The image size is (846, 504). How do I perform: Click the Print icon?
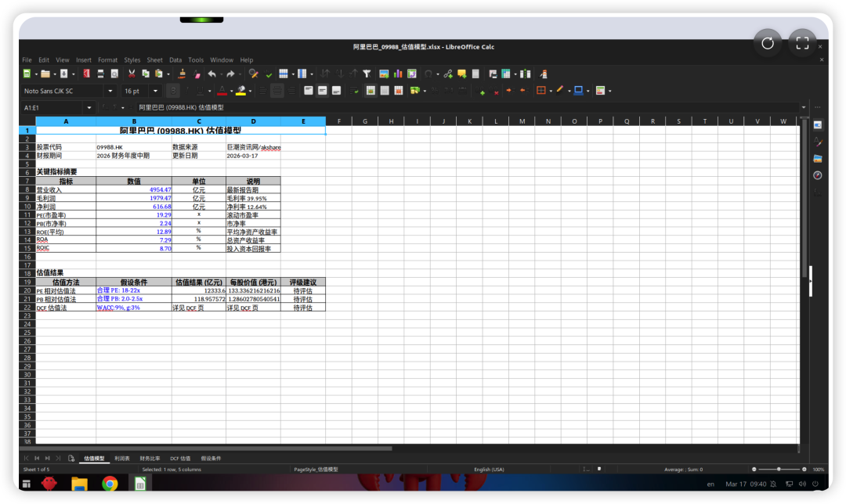click(x=100, y=74)
